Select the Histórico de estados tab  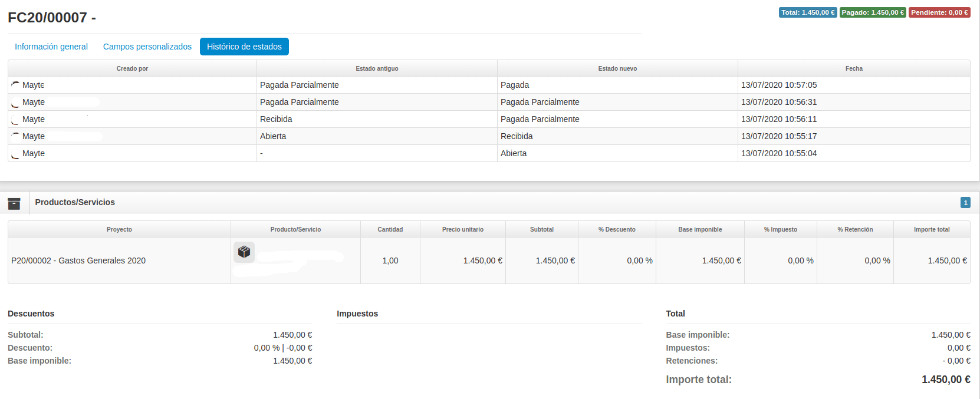point(244,47)
